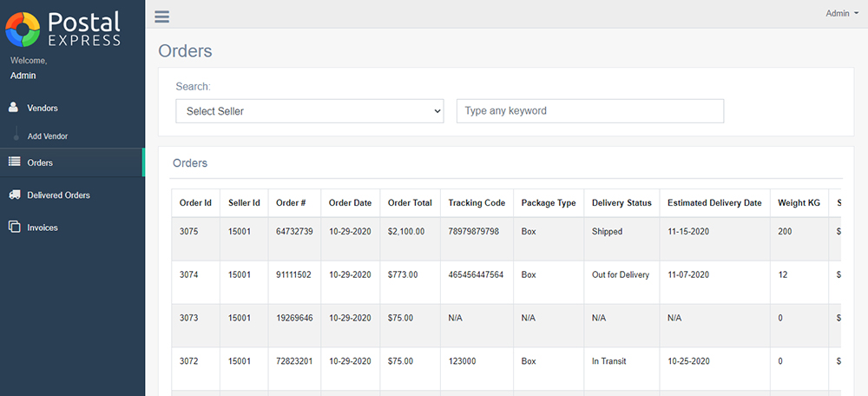The image size is (868, 396).
Task: Click the Out for Delivery status
Action: (621, 274)
